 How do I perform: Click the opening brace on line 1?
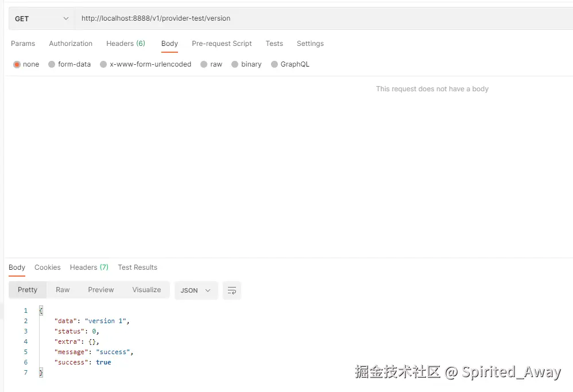(41, 311)
